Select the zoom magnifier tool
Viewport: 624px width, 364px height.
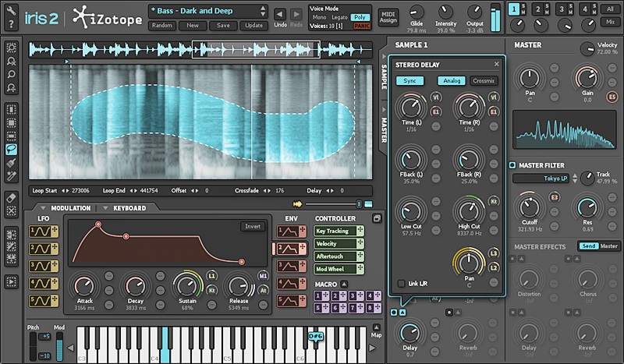11,74
